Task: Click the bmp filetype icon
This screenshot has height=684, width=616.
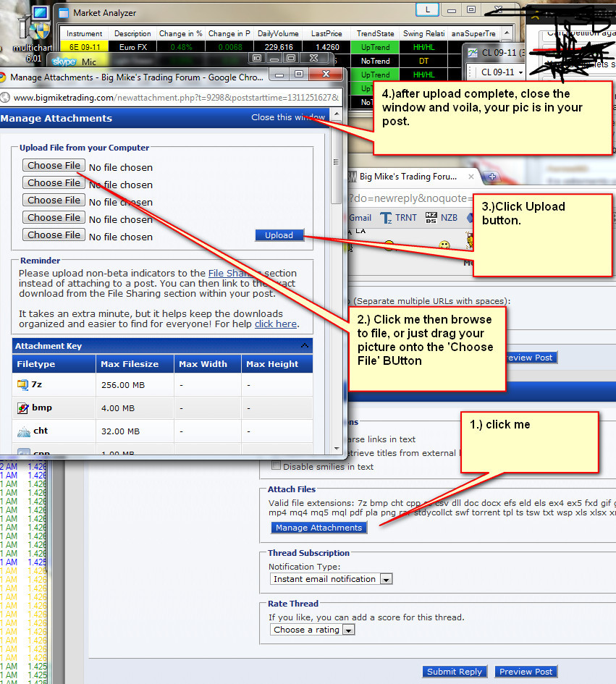Action: click(22, 408)
